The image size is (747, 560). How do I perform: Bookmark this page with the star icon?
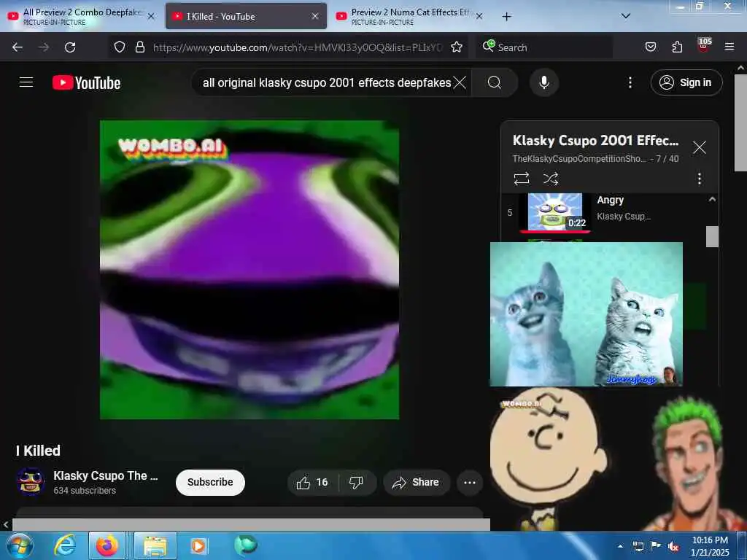click(x=457, y=47)
